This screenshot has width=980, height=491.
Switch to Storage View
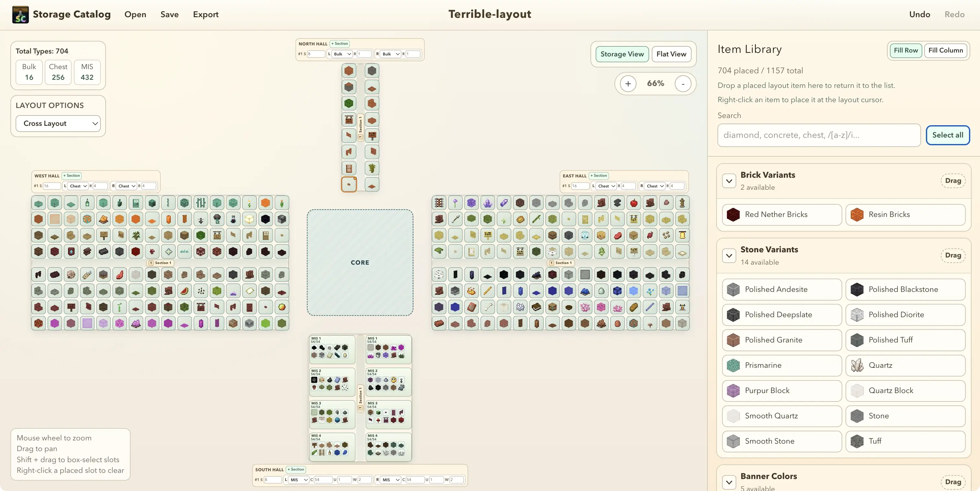pyautogui.click(x=622, y=54)
